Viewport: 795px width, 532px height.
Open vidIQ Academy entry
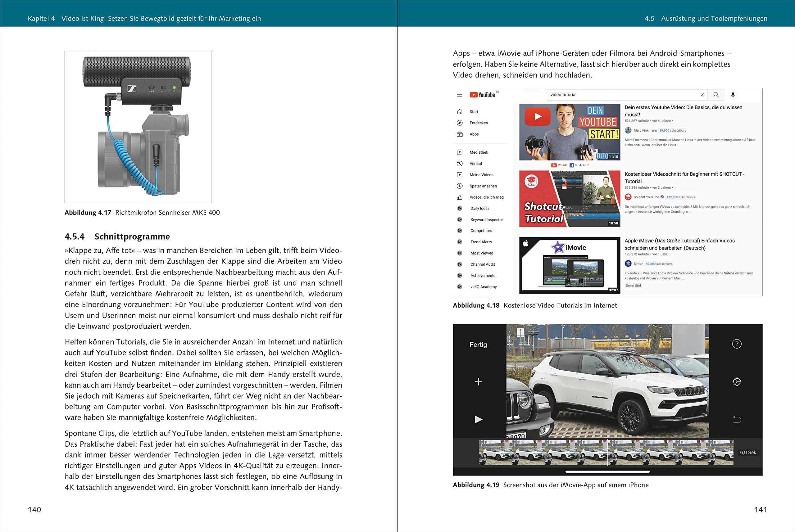click(484, 287)
